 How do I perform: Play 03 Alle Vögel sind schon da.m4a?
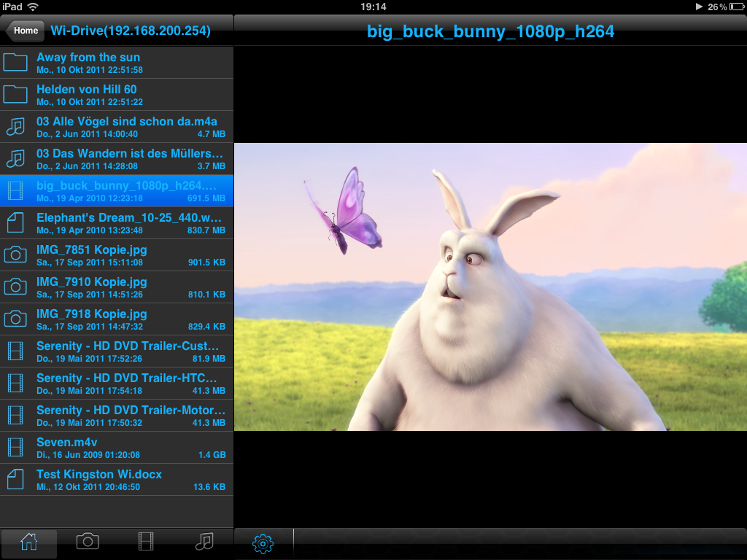tap(117, 127)
